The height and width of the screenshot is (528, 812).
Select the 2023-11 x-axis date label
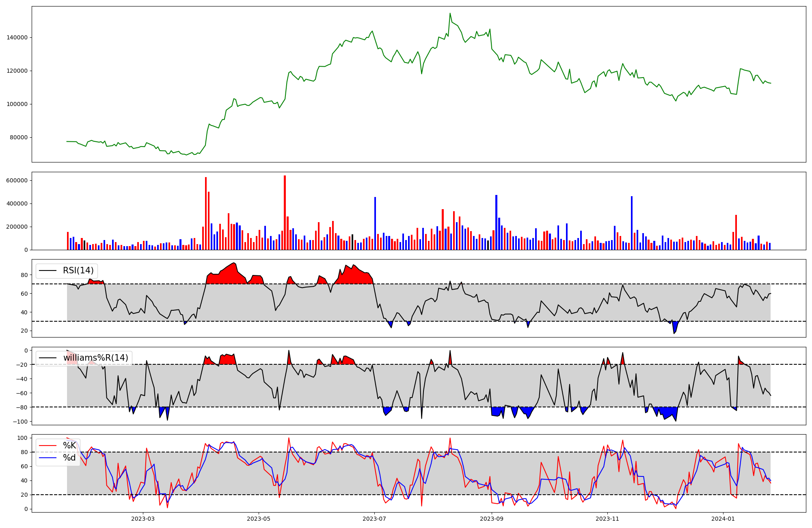coord(607,519)
